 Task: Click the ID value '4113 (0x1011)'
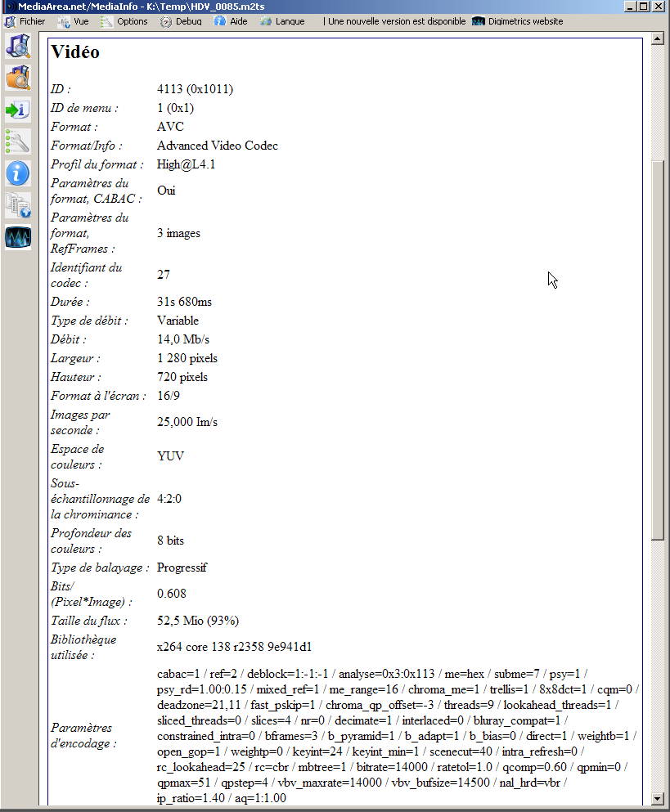195,89
